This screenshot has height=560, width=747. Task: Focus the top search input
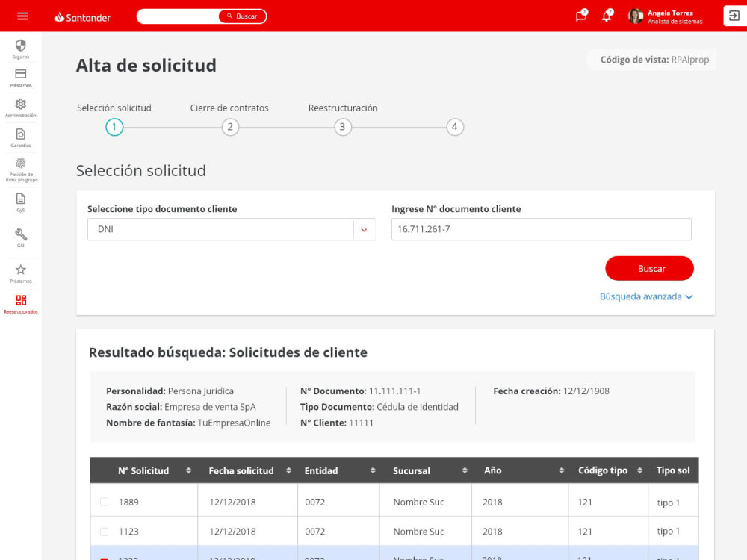pos(179,16)
